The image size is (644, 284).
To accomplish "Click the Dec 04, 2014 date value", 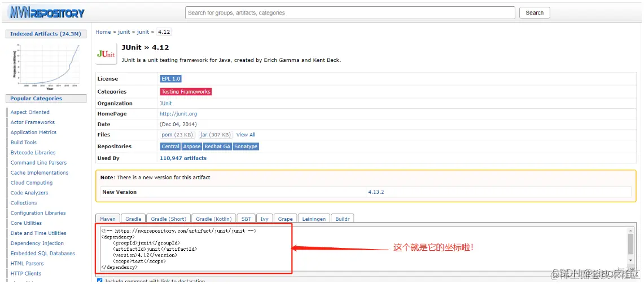I will tap(178, 124).
